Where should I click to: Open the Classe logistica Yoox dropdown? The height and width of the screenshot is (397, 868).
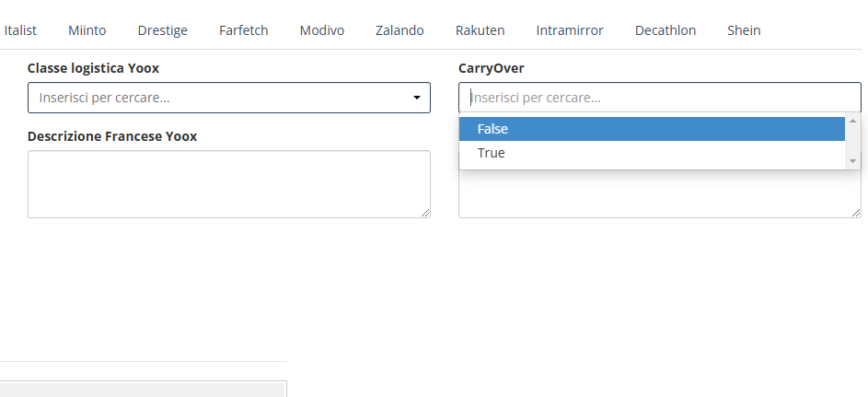point(229,98)
